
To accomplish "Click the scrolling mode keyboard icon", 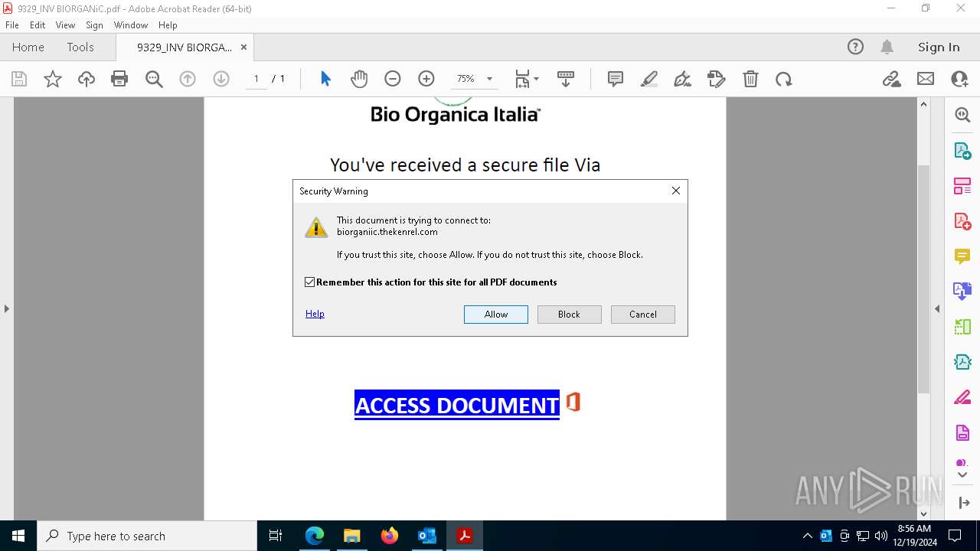I will (x=566, y=79).
